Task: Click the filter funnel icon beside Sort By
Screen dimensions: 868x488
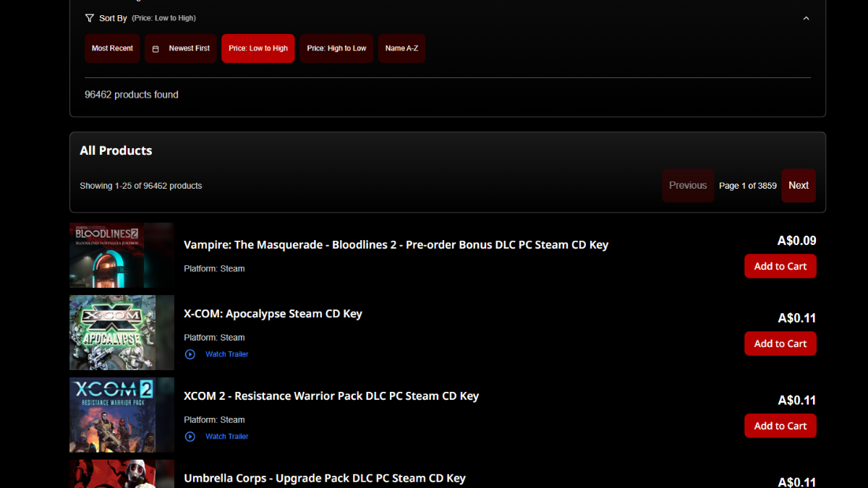Action: pyautogui.click(x=90, y=18)
